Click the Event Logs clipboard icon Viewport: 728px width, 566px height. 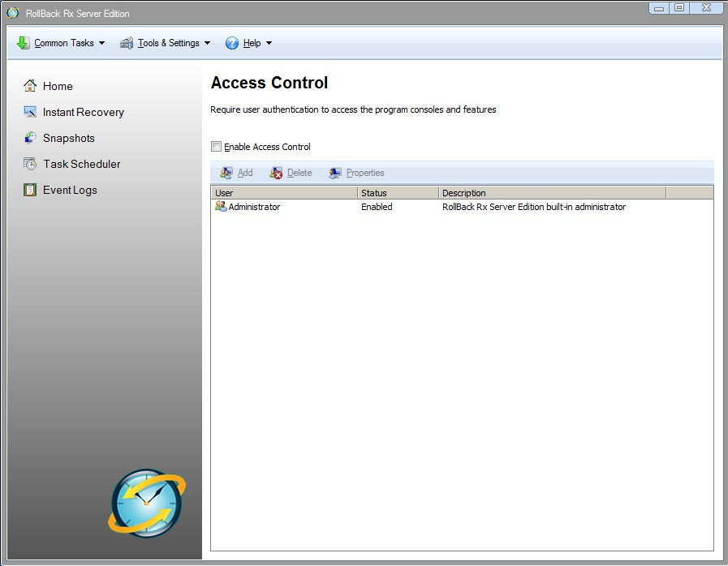[x=30, y=190]
